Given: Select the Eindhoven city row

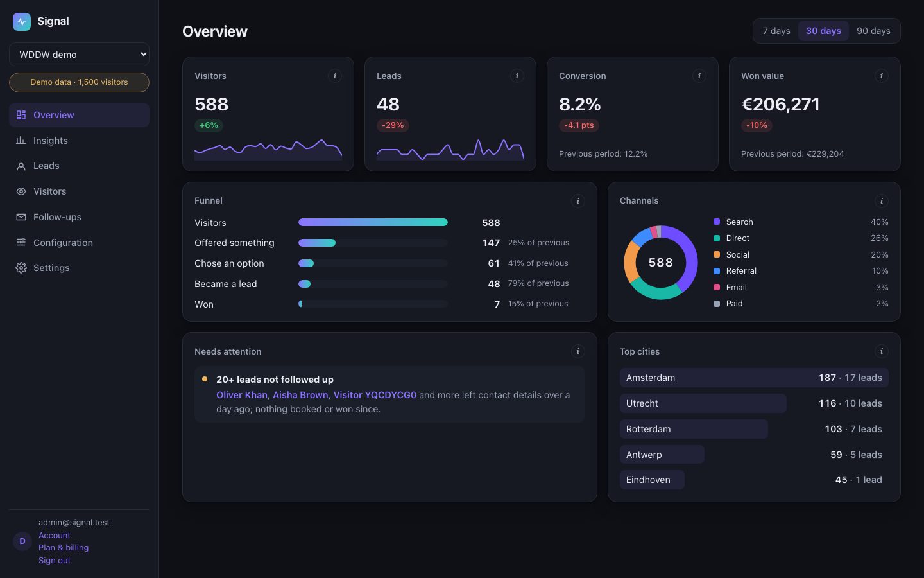Looking at the screenshot, I should (x=754, y=480).
